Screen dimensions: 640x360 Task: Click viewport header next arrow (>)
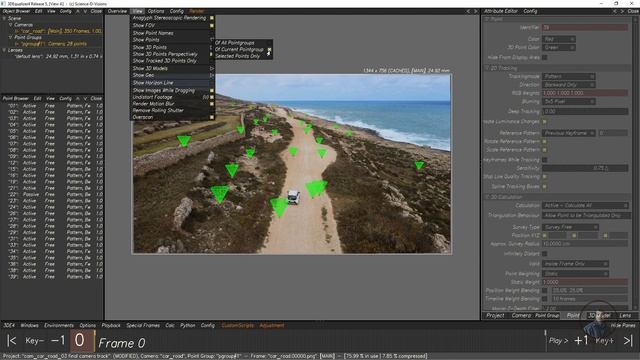click(476, 11)
